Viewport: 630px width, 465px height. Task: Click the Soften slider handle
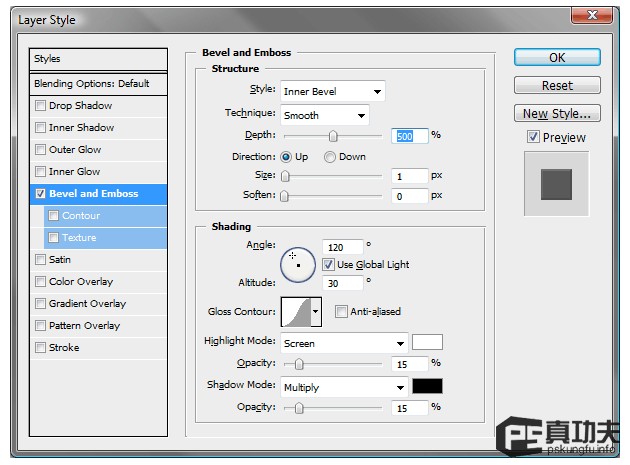284,196
